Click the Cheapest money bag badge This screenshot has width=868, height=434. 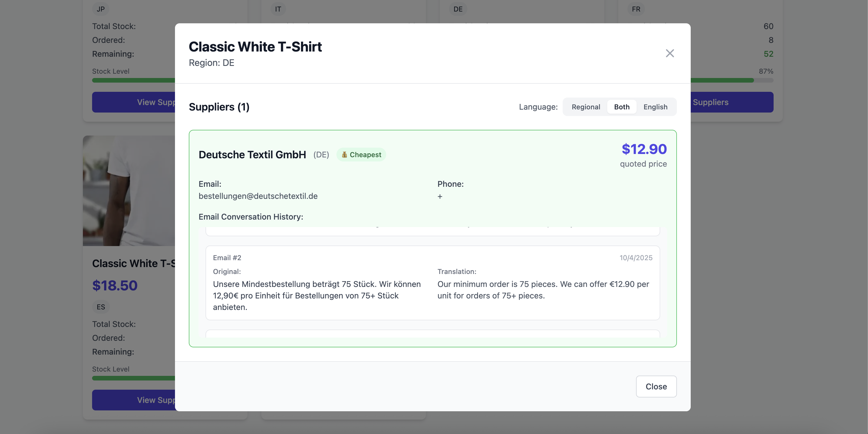(361, 155)
